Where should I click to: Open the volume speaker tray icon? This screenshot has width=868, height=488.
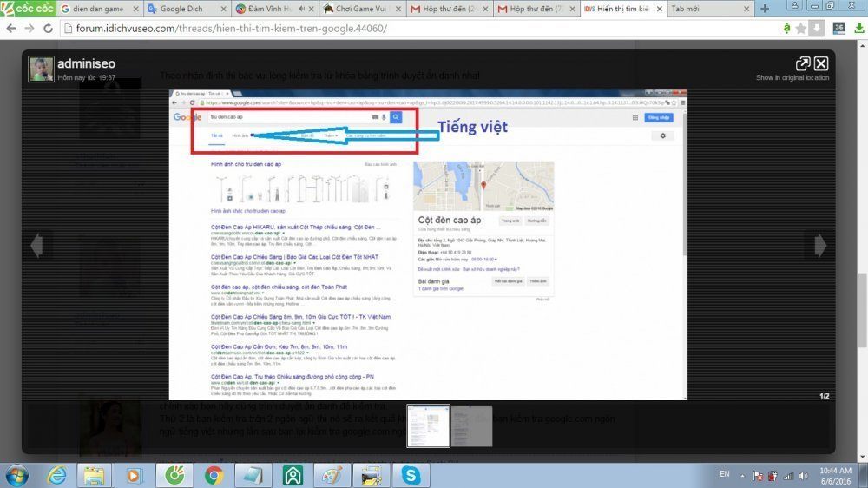pos(803,476)
